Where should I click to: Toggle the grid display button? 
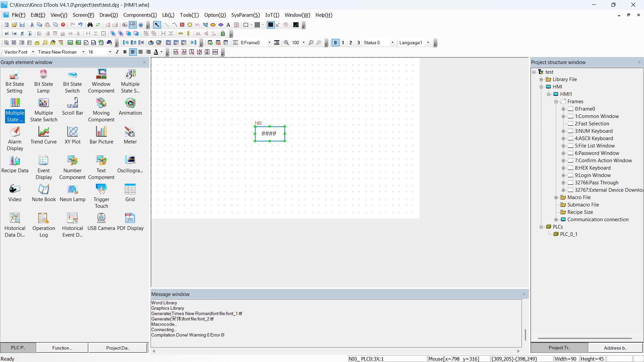[270, 25]
